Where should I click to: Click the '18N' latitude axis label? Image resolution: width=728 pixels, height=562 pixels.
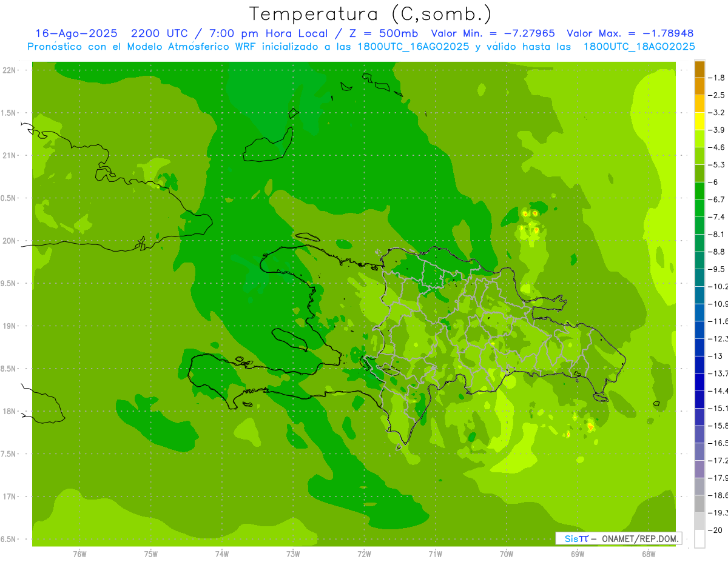point(9,412)
